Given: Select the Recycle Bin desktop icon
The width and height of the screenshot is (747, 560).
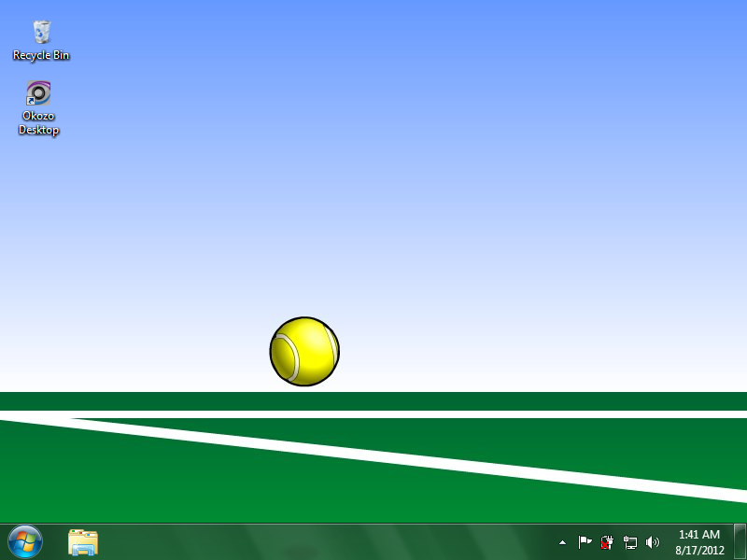Looking at the screenshot, I should coord(41,33).
